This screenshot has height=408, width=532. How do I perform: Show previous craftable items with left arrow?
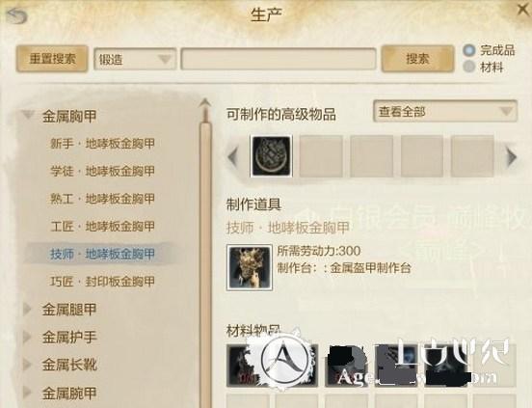tap(233, 157)
